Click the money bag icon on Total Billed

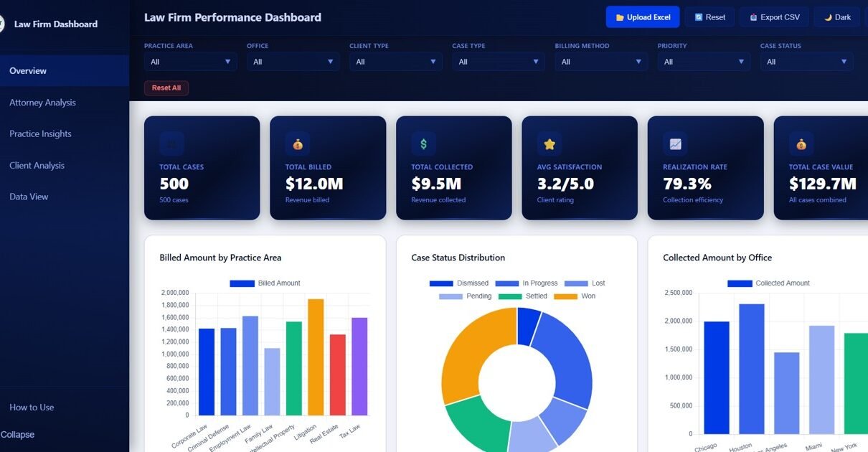pyautogui.click(x=298, y=144)
